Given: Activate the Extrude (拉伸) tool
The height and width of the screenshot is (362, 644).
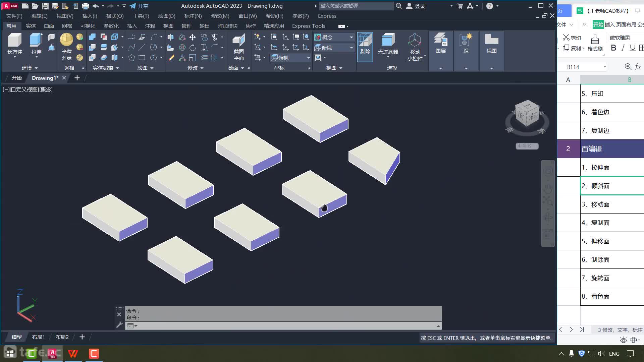Looking at the screenshot, I should click(36, 41).
